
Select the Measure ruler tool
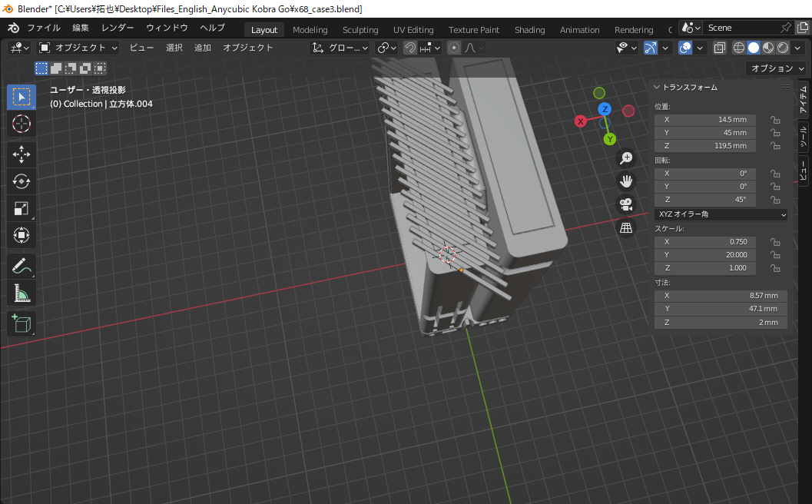[x=22, y=293]
